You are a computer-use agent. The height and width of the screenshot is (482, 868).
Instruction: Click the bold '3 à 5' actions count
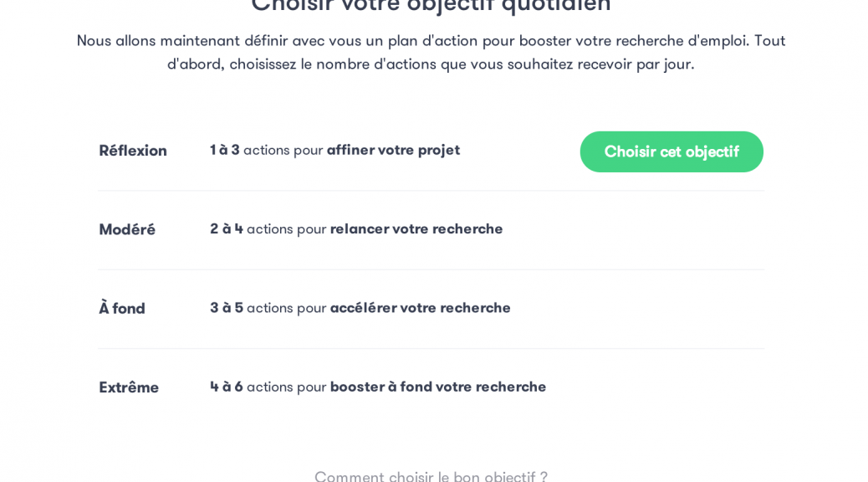[x=226, y=307]
